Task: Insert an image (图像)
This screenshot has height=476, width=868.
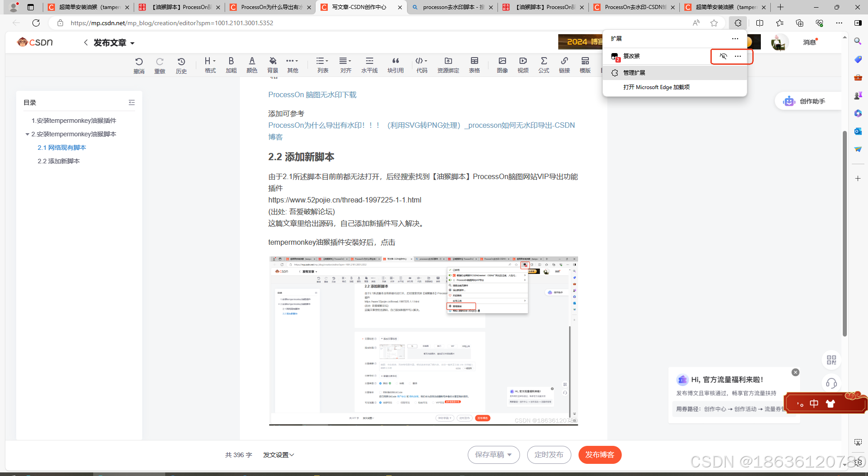Action: [502, 65]
